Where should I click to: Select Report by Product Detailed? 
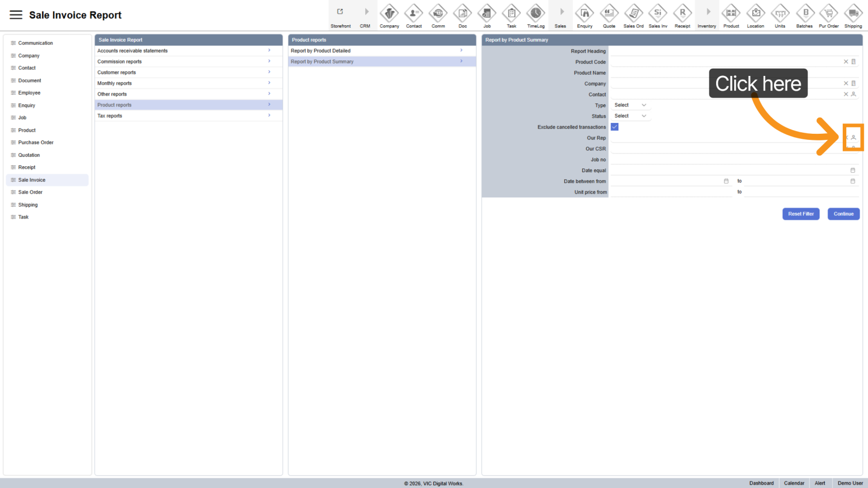pyautogui.click(x=381, y=51)
